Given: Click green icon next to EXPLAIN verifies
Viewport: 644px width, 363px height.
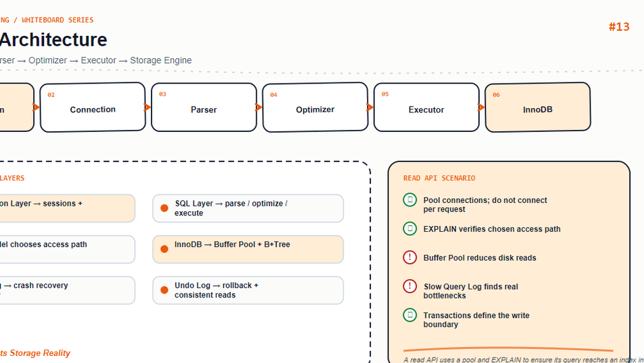Looking at the screenshot, I should point(410,229).
